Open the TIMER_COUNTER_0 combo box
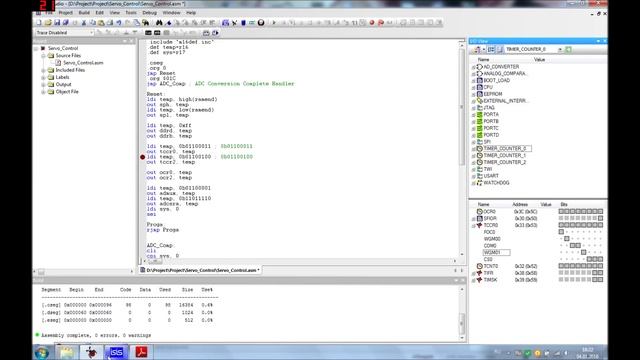The image size is (640, 360). coord(560,49)
